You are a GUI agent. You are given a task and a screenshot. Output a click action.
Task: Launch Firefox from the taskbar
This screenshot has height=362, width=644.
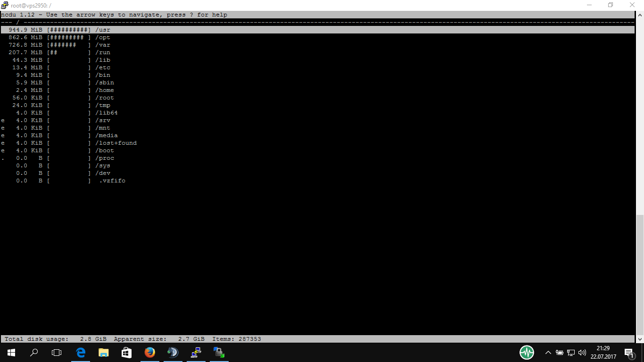(149, 352)
